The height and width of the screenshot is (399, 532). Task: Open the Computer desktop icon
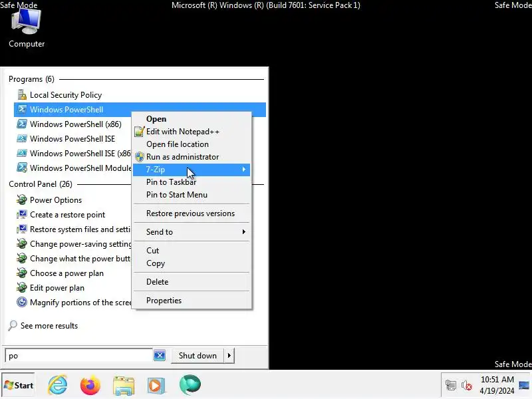(26, 28)
